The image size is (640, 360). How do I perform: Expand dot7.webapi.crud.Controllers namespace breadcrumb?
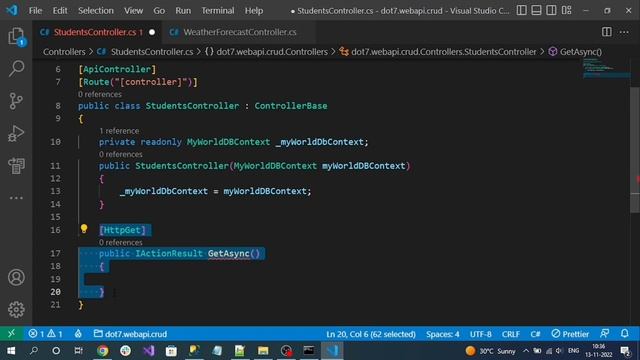coord(272,52)
